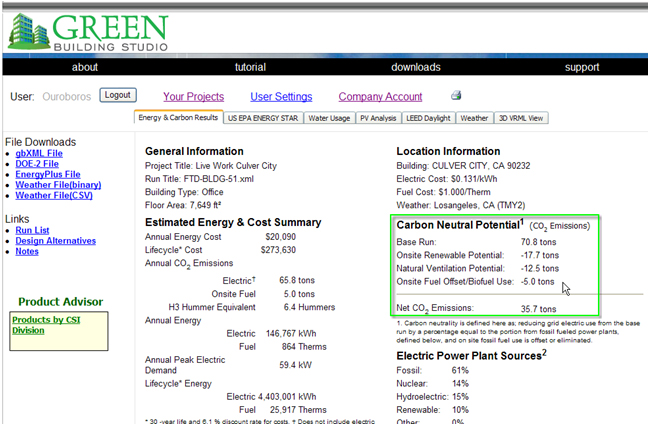The height and width of the screenshot is (425, 649).
Task: Open the PV Analysis tab
Action: click(x=378, y=118)
